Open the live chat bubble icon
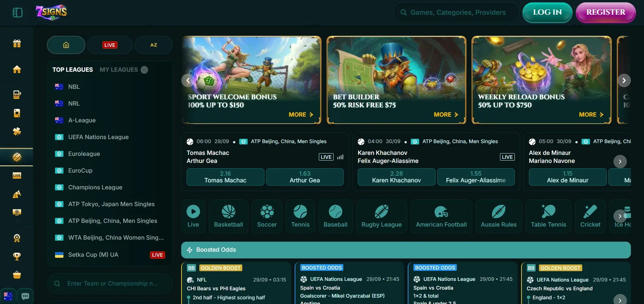 pos(25,296)
